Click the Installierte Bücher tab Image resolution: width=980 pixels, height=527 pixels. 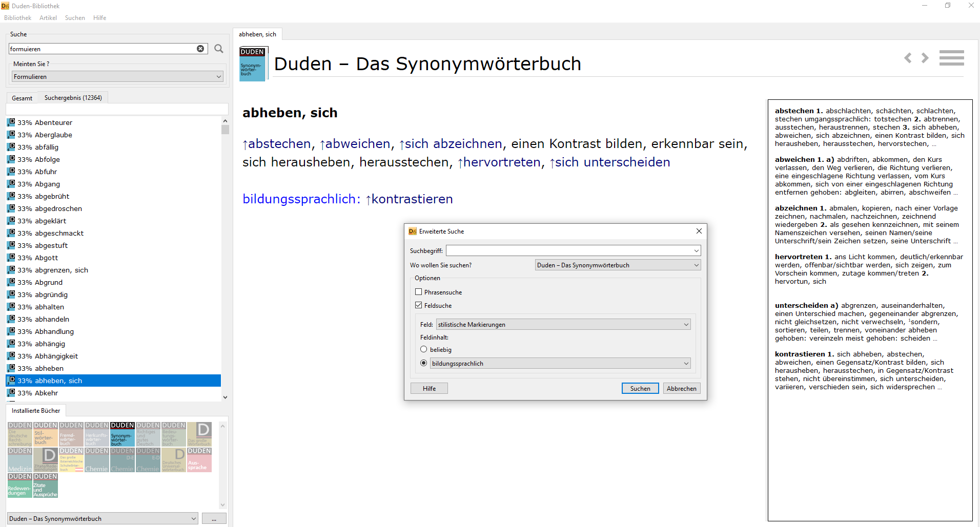36,410
